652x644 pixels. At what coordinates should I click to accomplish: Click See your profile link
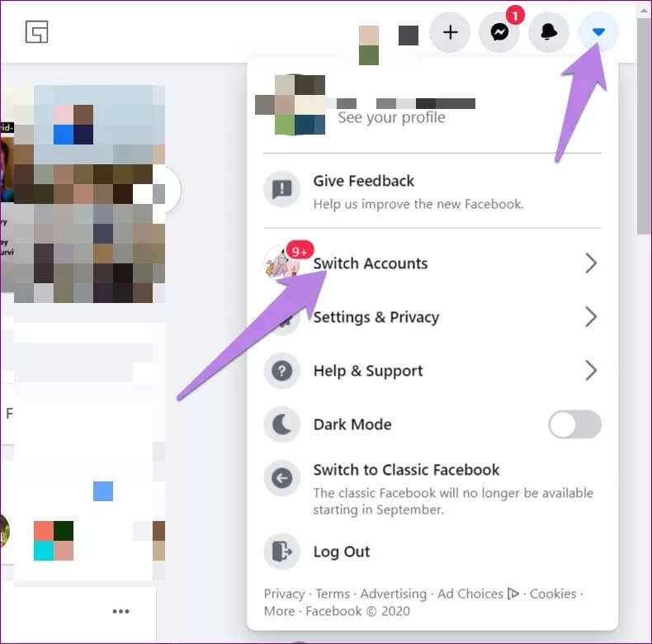pos(391,118)
